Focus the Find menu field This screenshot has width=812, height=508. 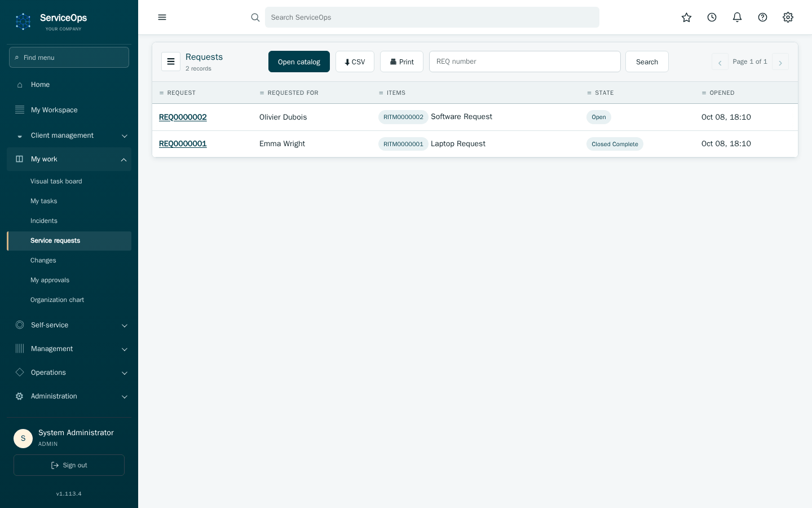tap(69, 57)
